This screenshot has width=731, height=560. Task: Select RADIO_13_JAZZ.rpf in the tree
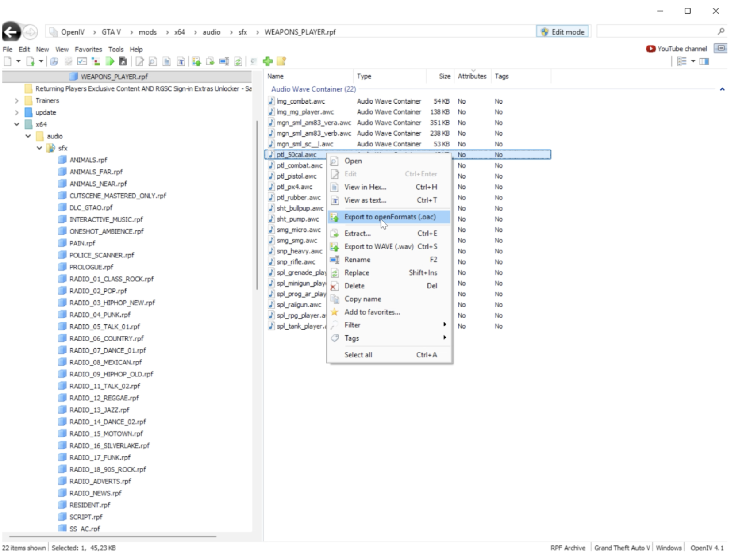pyautogui.click(x=99, y=410)
